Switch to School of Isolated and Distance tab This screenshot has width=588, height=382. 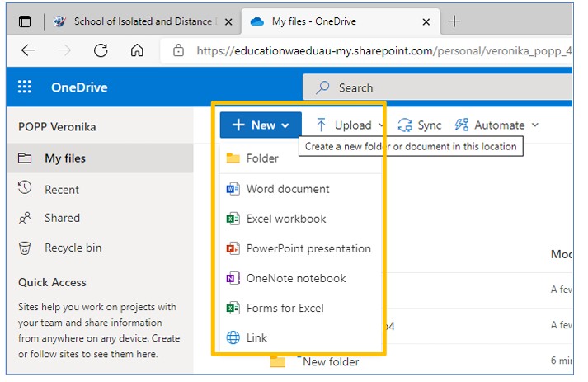point(144,21)
